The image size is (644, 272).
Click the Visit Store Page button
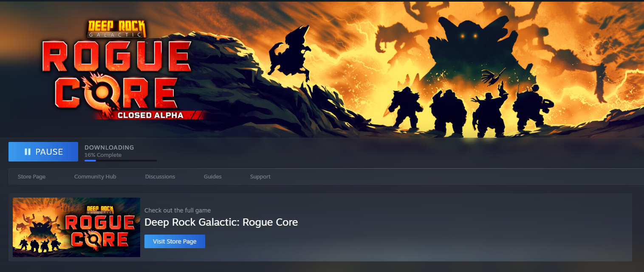175,241
